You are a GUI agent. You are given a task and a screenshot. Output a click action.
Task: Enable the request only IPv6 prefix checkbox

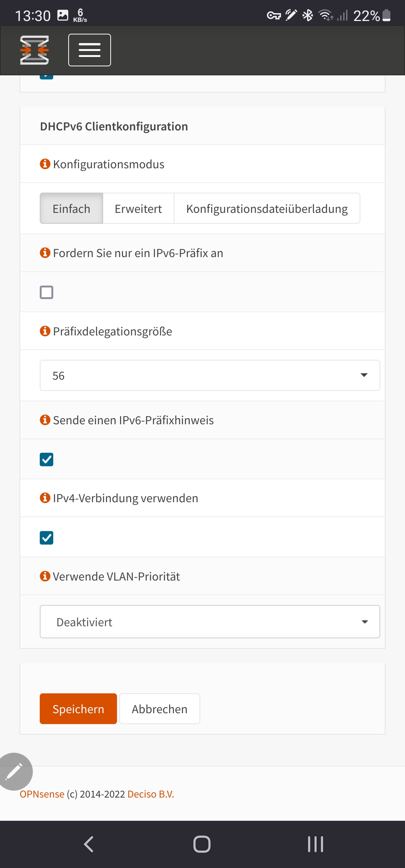46,292
